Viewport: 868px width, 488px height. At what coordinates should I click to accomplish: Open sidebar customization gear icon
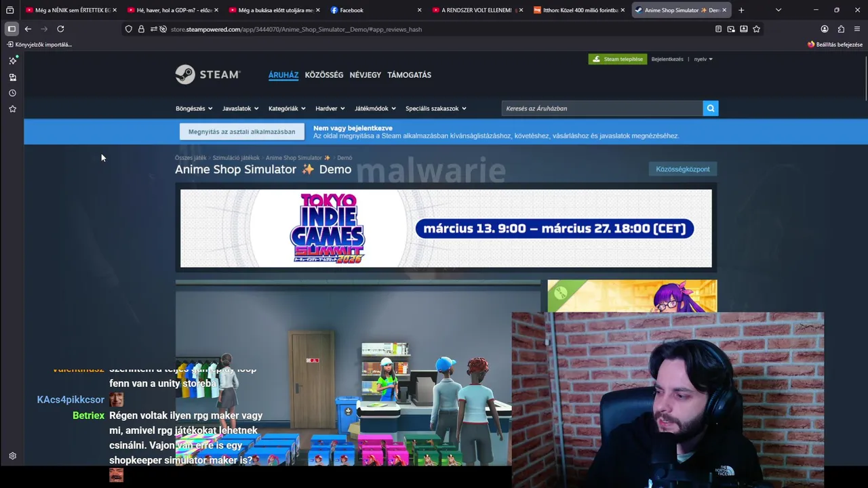tap(12, 456)
